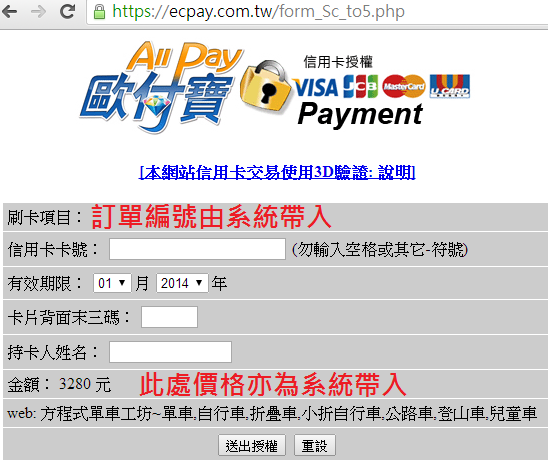
Task: Open the 3D驗證 說明 link
Action: click(277, 172)
